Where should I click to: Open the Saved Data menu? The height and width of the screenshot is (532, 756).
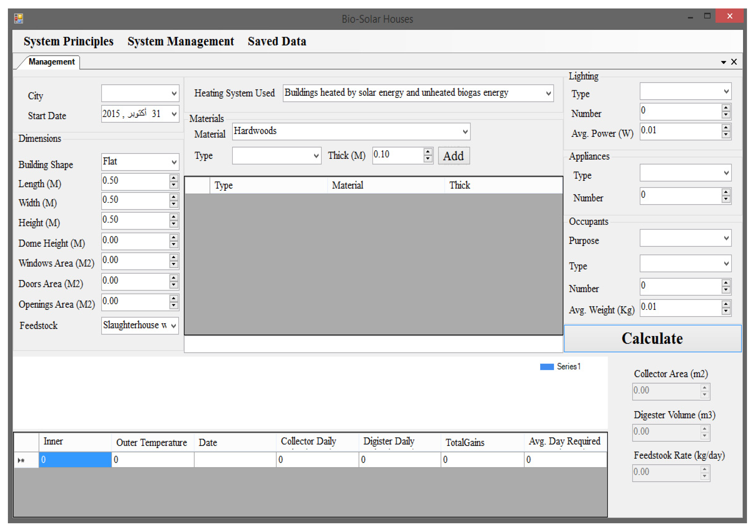[277, 41]
